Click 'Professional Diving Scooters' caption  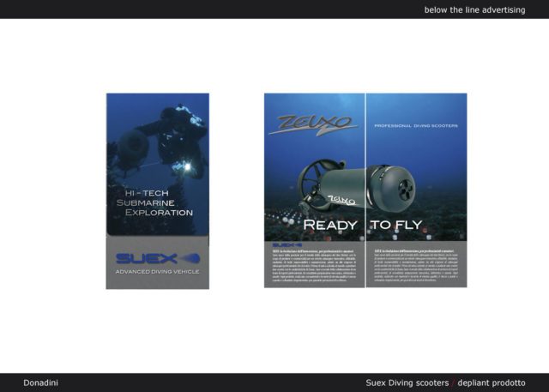[415, 126]
